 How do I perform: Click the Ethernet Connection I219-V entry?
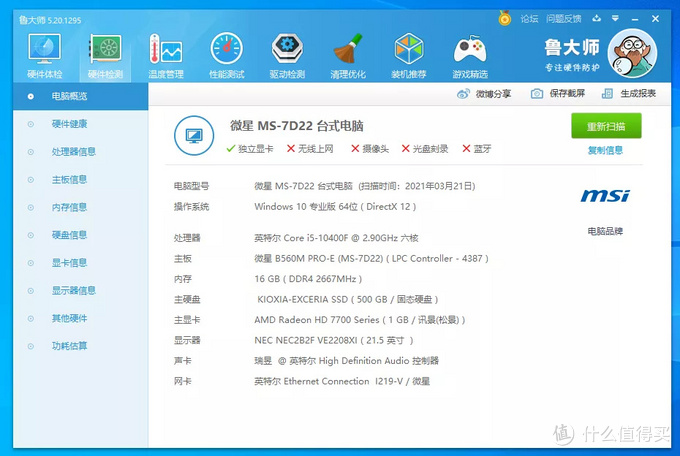tap(342, 381)
